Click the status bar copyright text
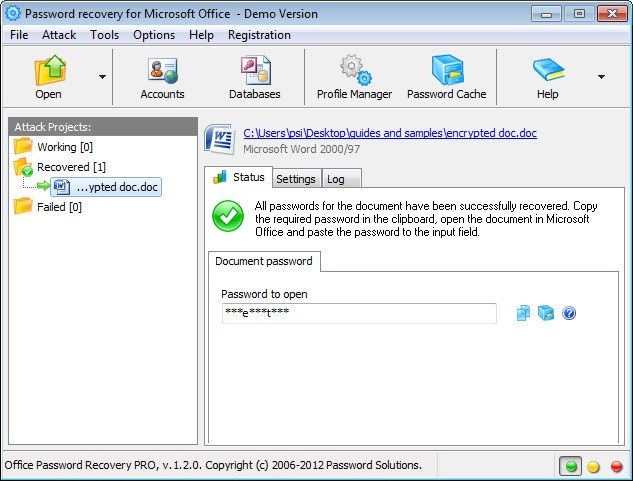The image size is (633, 481). pyautogui.click(x=213, y=465)
